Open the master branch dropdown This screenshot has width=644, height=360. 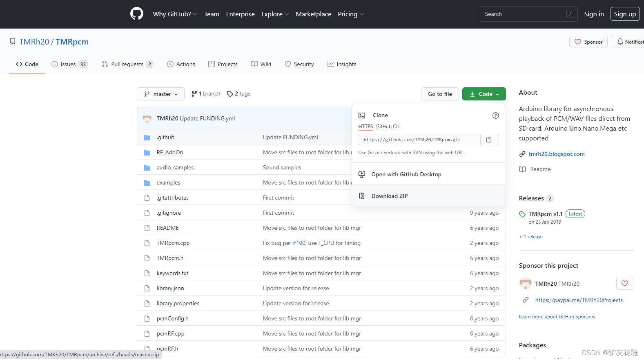(x=160, y=94)
